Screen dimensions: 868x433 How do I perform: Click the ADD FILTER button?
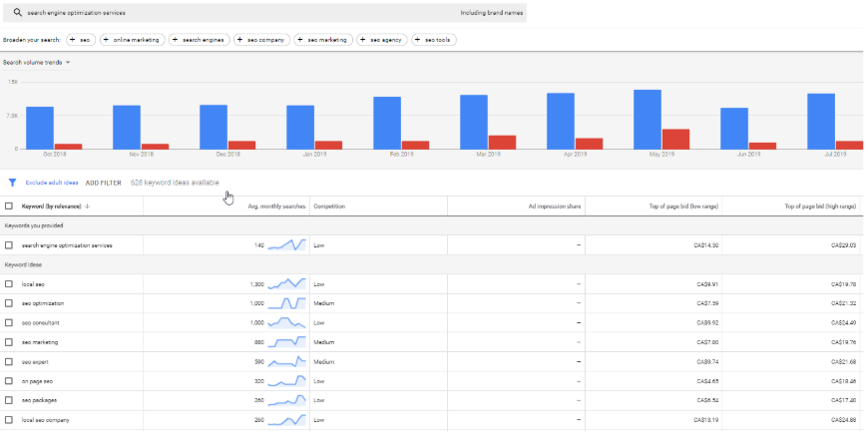(103, 183)
